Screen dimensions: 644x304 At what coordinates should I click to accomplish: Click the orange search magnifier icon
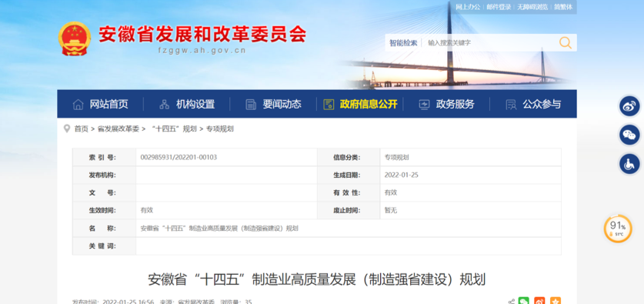click(x=566, y=43)
